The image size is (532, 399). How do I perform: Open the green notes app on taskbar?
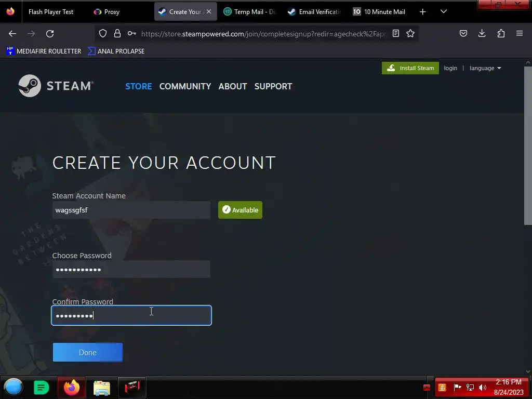point(41,387)
